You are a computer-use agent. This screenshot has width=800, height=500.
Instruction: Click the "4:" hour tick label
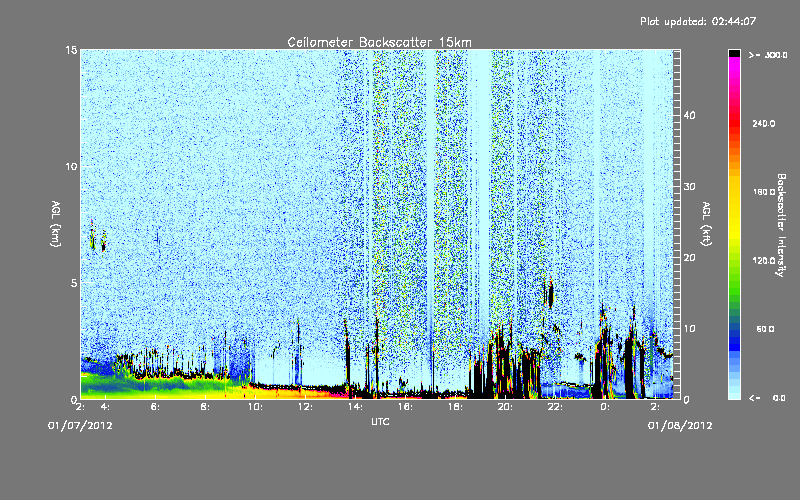pyautogui.click(x=105, y=407)
